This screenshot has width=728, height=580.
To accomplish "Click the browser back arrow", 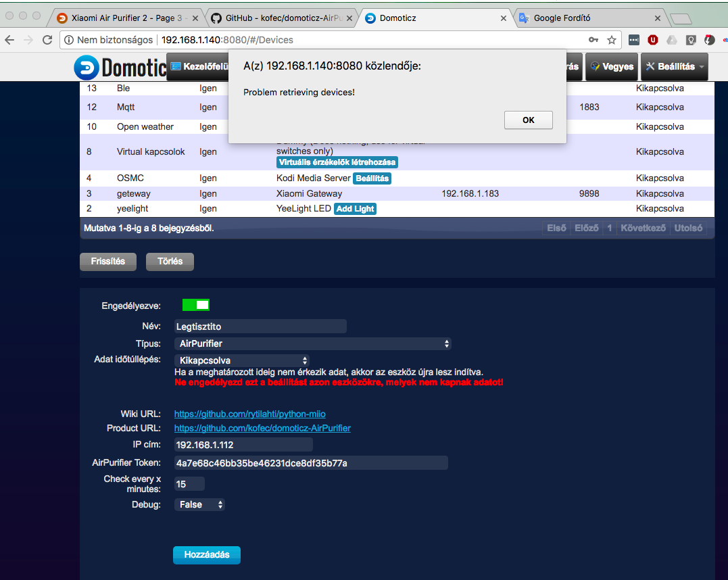I will (x=9, y=40).
